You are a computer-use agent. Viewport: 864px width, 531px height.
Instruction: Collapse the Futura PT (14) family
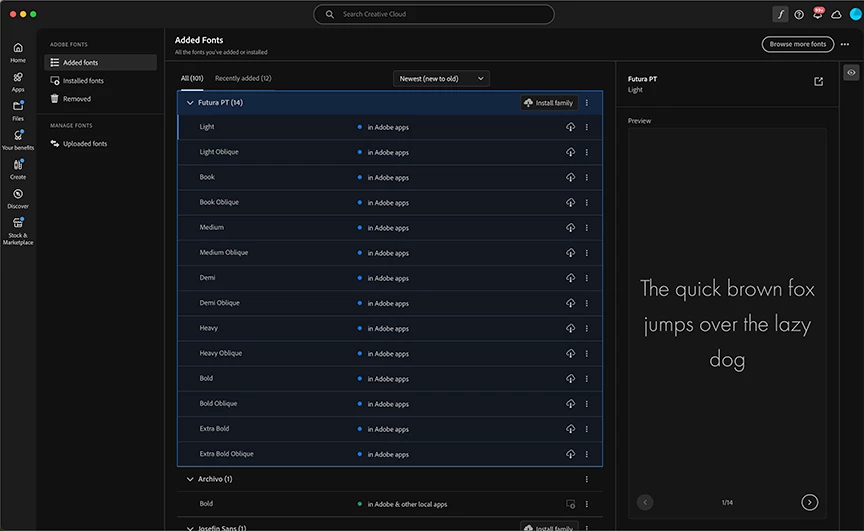(190, 102)
